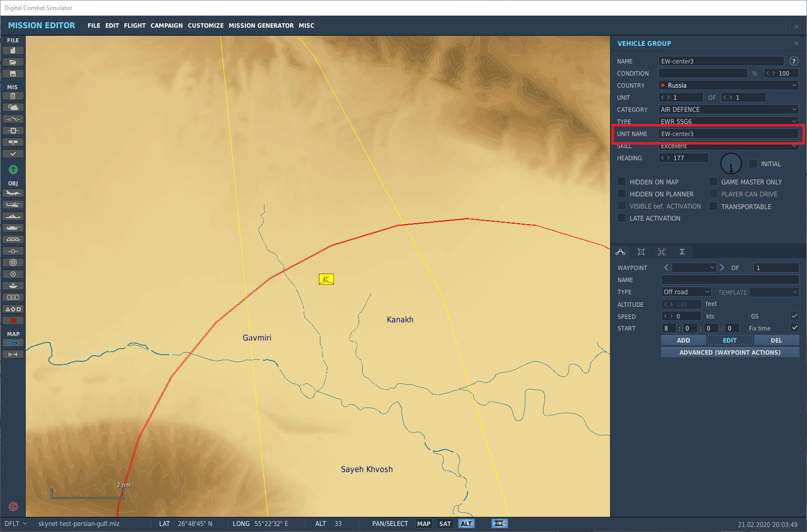
Task: Click the yellow EWR unit on map
Action: [326, 279]
